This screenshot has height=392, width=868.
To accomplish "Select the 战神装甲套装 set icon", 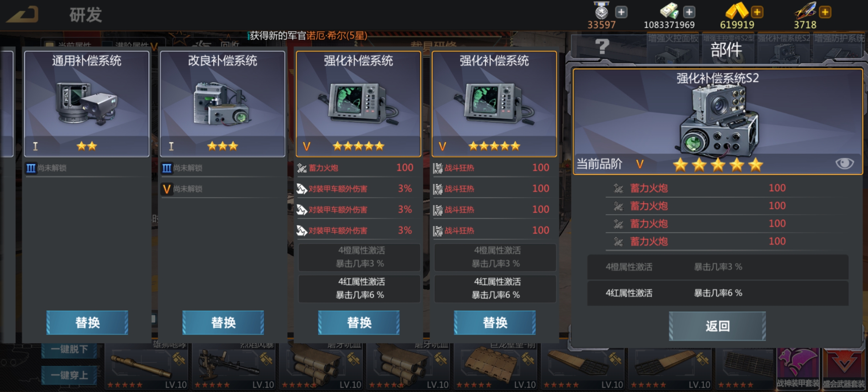I will (x=798, y=368).
